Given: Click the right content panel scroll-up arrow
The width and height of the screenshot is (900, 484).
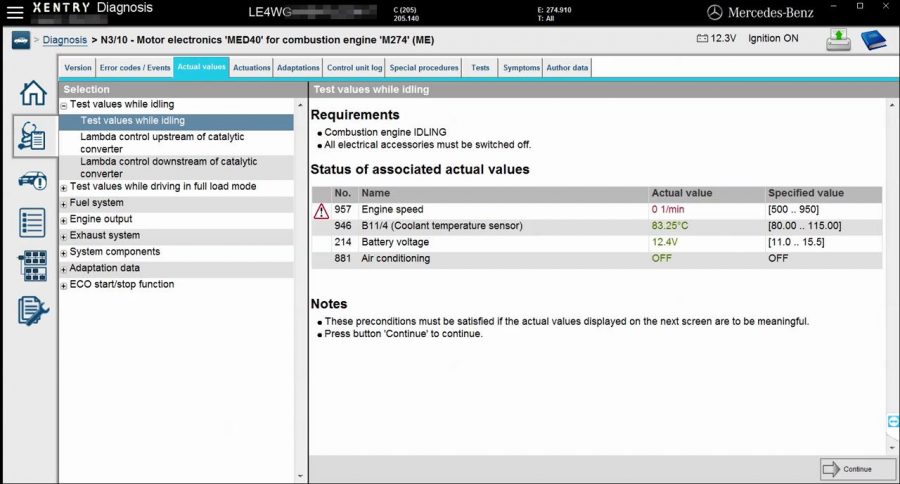Looking at the screenshot, I should coord(891,105).
